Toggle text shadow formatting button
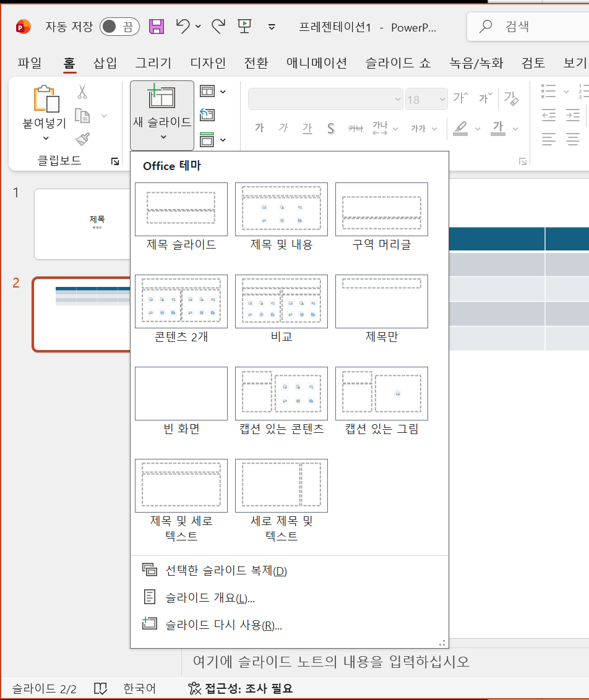This screenshot has width=589, height=700. tap(331, 128)
